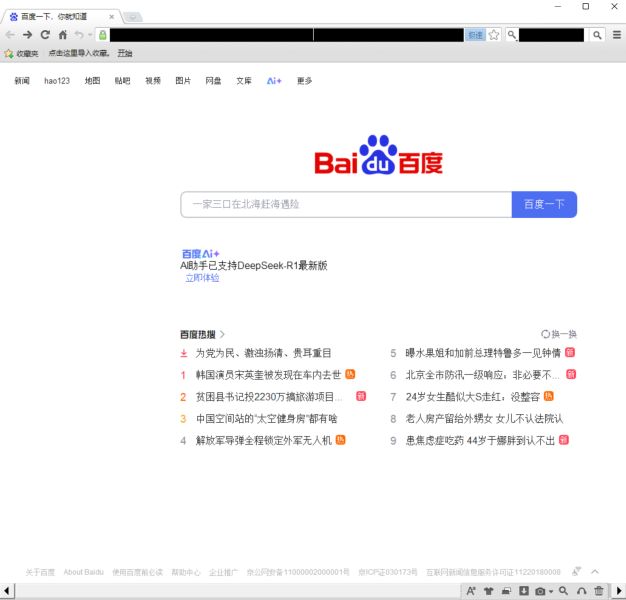Close the 百度一下 tab

tap(111, 17)
